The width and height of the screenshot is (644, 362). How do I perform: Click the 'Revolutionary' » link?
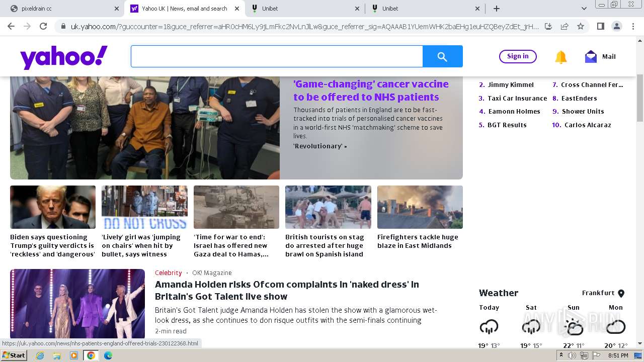tap(320, 146)
